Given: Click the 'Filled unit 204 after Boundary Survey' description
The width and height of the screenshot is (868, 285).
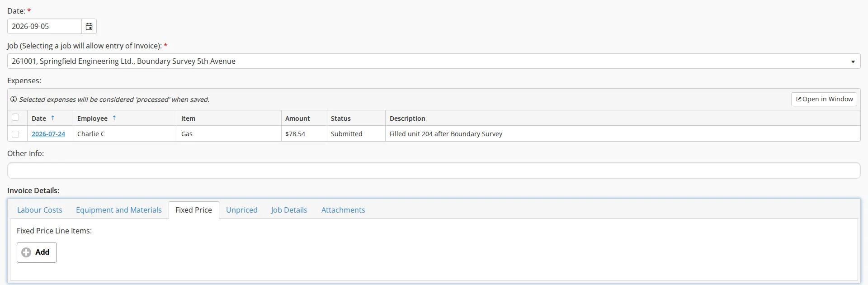Looking at the screenshot, I should [446, 134].
